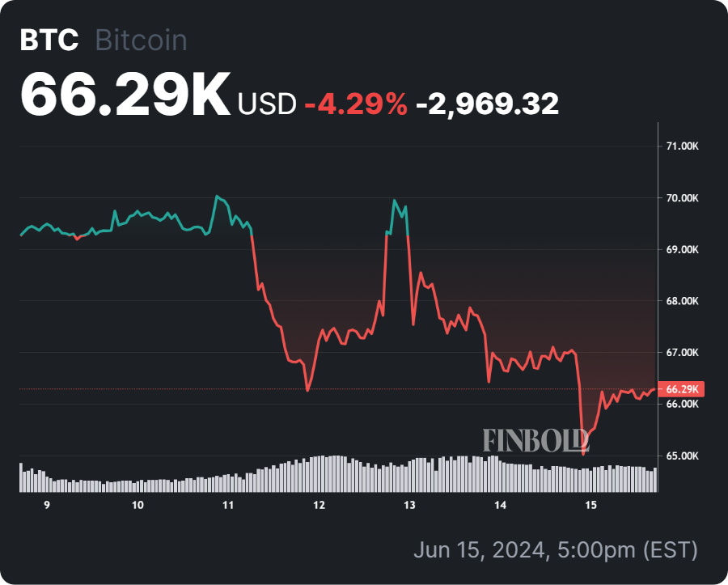The height and width of the screenshot is (585, 728).
Task: Click the 68.00K price axis label
Action: (681, 302)
